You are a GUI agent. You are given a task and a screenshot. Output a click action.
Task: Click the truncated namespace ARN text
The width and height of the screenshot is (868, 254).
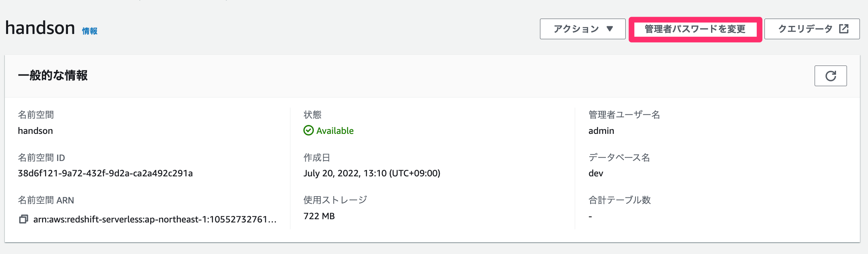pyautogui.click(x=155, y=219)
